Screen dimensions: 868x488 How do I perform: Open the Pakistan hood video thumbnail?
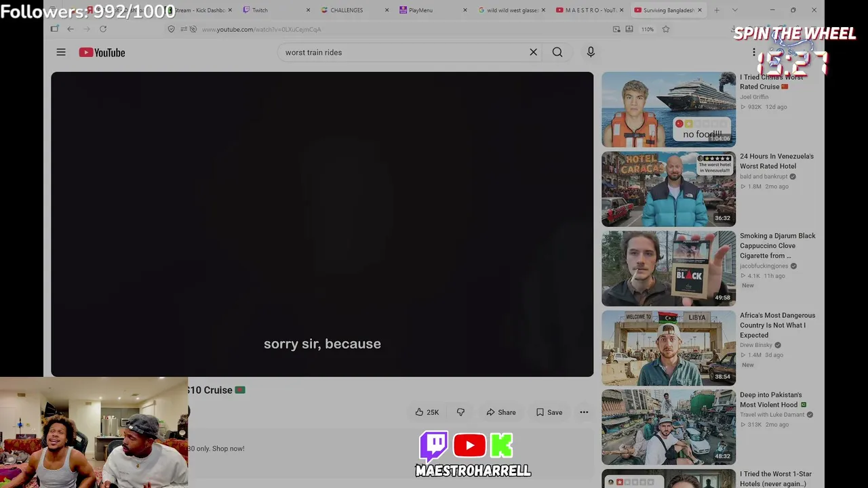tap(669, 427)
